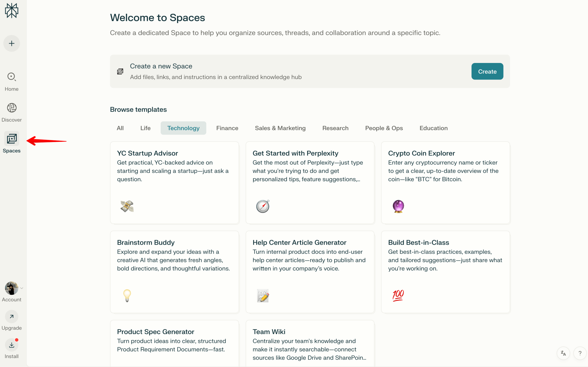
Task: Open the Product Spec Generator template title
Action: point(155,332)
